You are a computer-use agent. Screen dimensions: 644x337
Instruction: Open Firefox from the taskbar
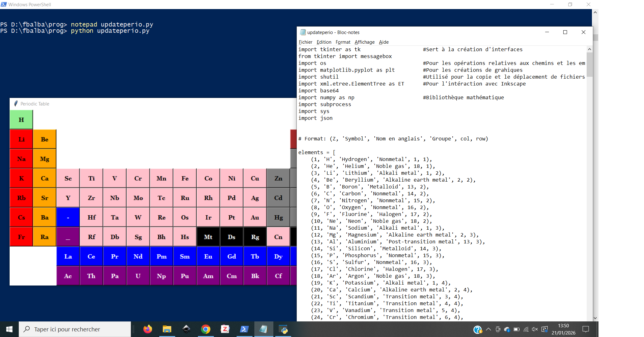147,329
